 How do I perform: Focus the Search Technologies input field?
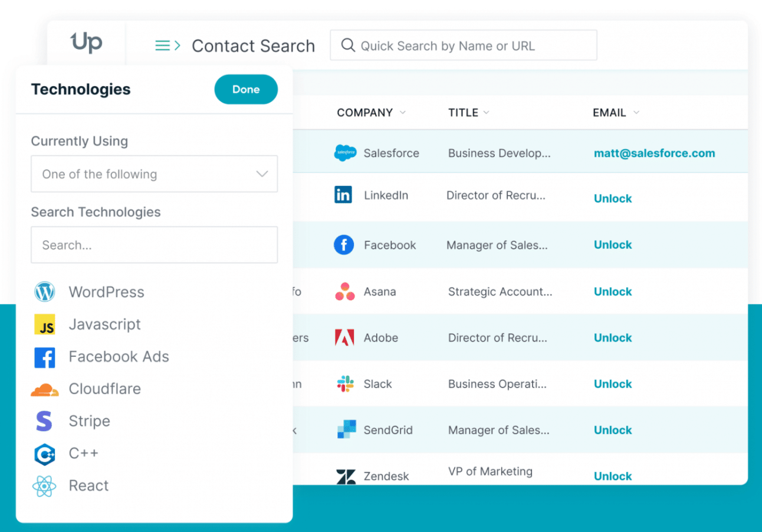click(154, 245)
